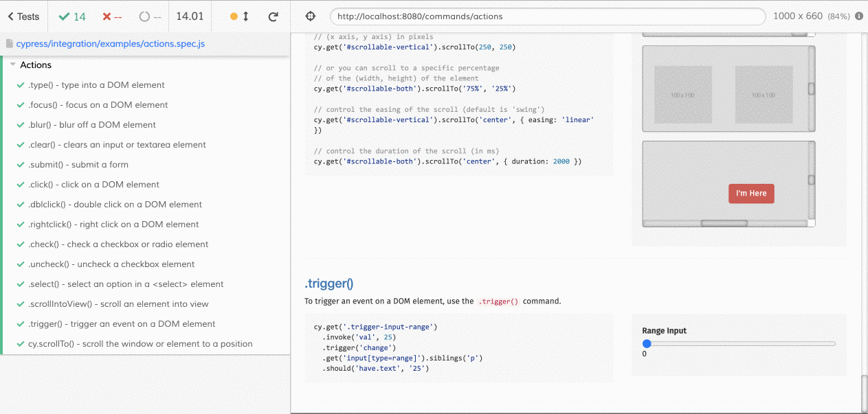The height and width of the screenshot is (414, 868).
Task: Click the viewport info icon
Action: (x=858, y=14)
